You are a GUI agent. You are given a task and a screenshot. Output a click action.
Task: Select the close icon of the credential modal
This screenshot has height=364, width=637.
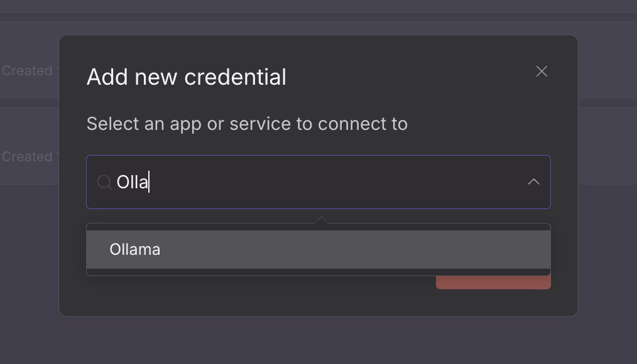(x=542, y=71)
